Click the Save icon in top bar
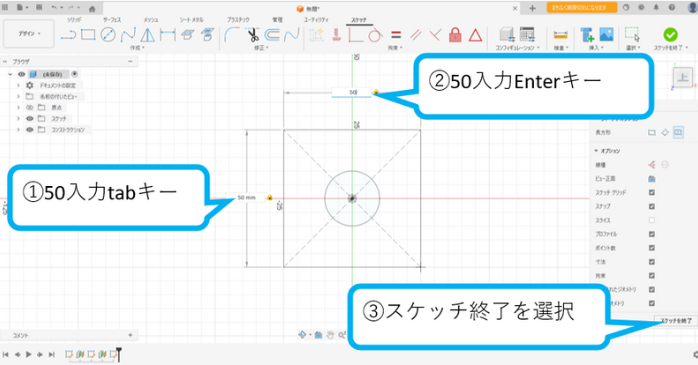The width and height of the screenshot is (698, 365). point(39,8)
